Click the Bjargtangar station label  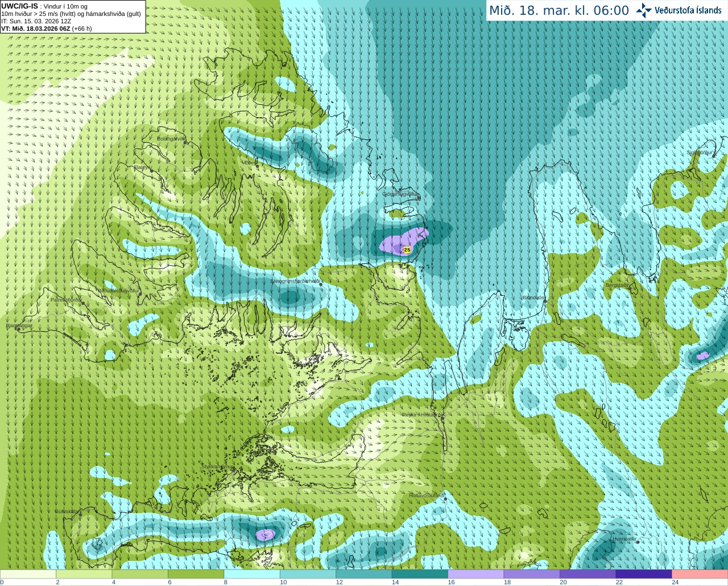pos(19,326)
